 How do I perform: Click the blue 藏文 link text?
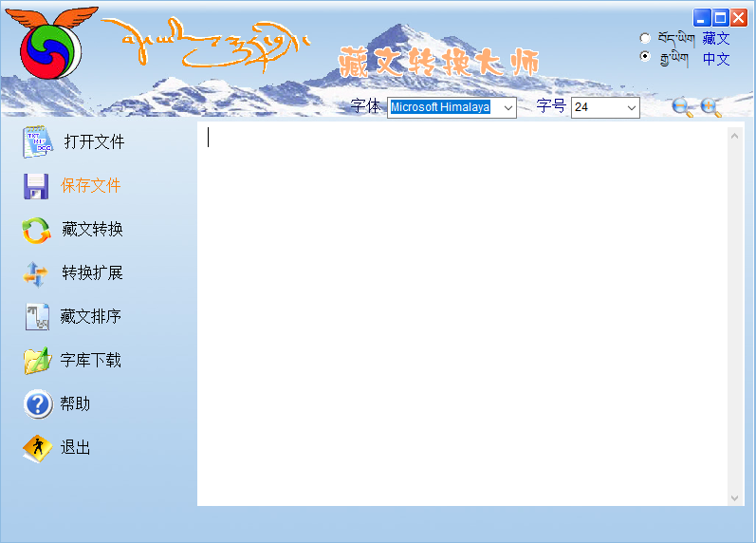pos(716,38)
